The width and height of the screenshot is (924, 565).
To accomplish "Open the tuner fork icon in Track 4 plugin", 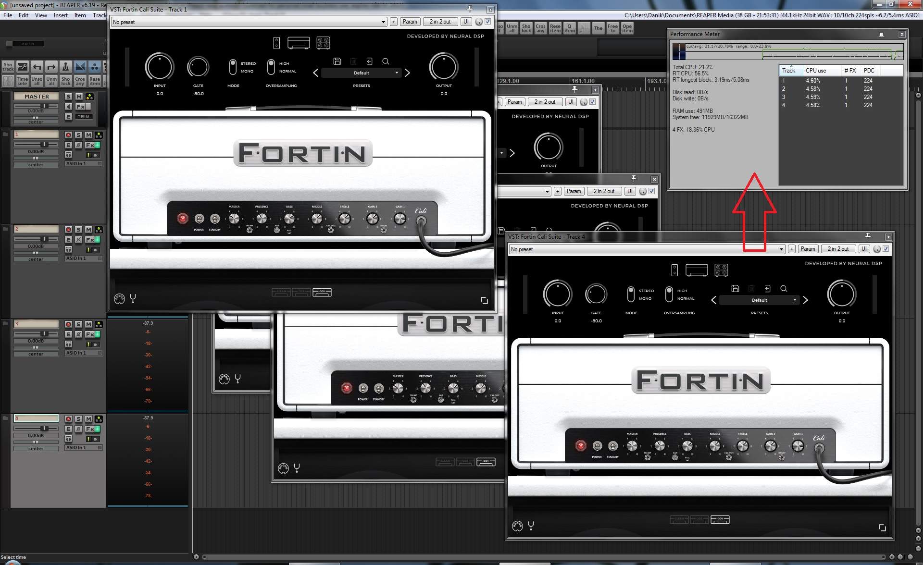I will pyautogui.click(x=531, y=526).
